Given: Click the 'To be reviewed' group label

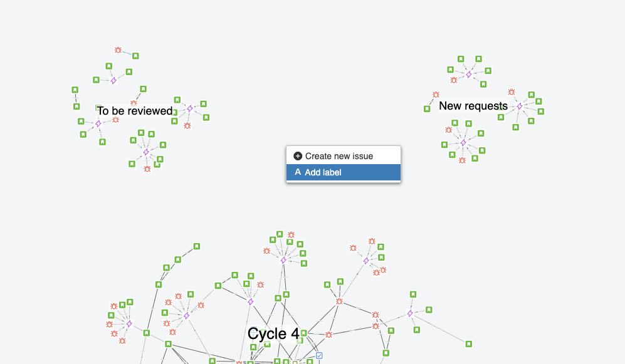Looking at the screenshot, I should (x=135, y=111).
